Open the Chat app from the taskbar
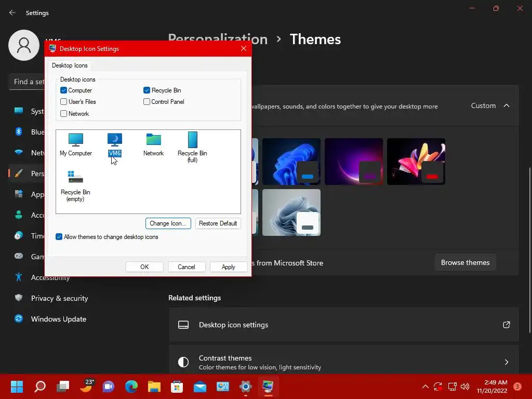532x399 pixels. [109, 386]
